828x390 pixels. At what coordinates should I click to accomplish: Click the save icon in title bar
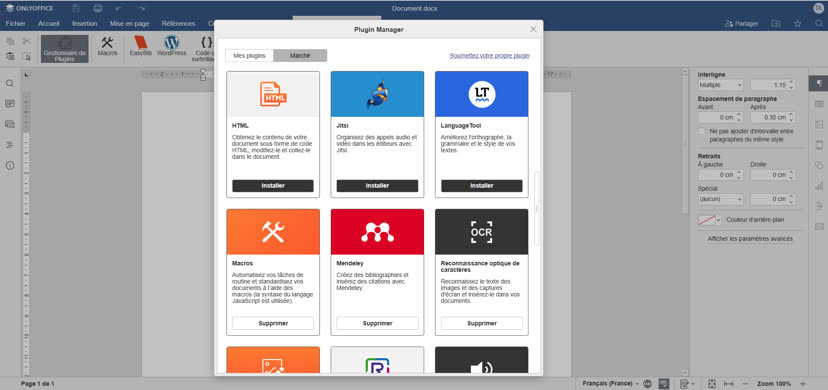tap(76, 8)
